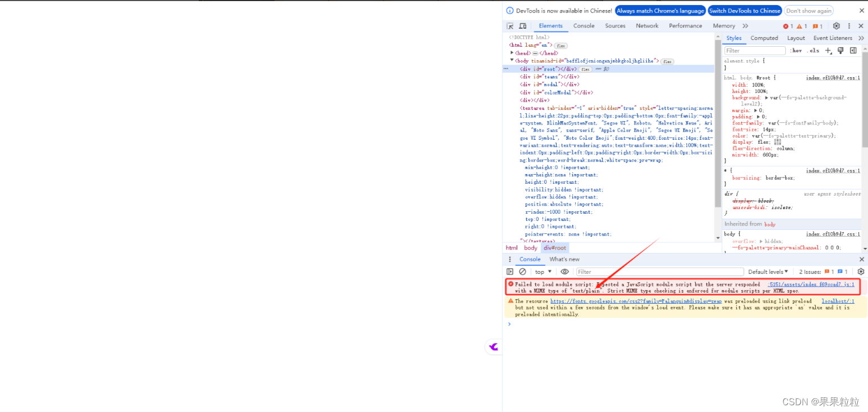
Task: Click the ellipsis beside div id root
Action: tap(506, 69)
